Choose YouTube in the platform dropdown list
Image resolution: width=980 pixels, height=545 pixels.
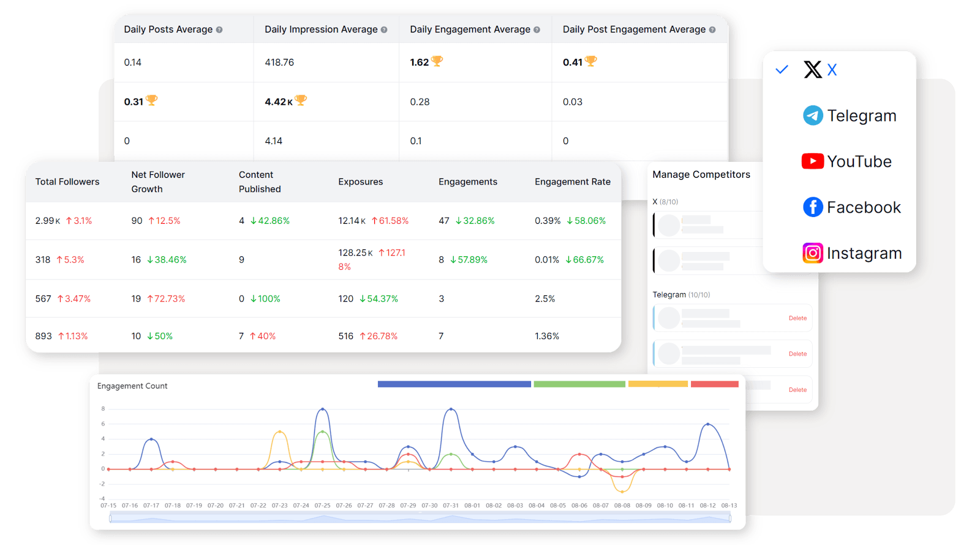coord(859,162)
